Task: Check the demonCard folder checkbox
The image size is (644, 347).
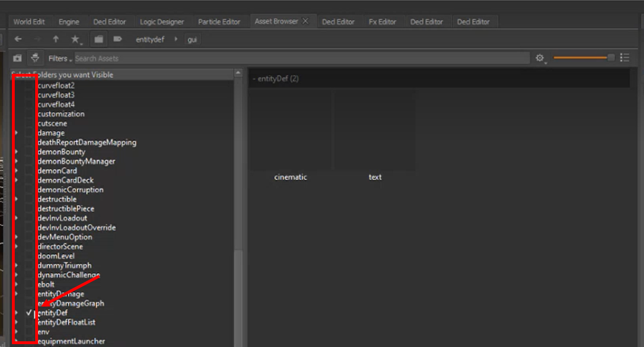Action: [29, 170]
